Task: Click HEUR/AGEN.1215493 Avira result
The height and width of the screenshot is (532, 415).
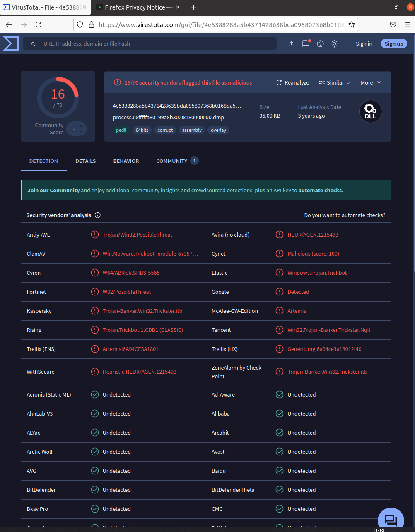Action: [x=313, y=235]
